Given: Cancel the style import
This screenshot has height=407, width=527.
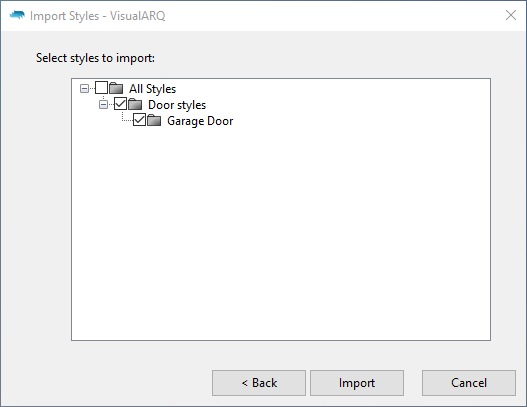Looking at the screenshot, I should tap(469, 383).
